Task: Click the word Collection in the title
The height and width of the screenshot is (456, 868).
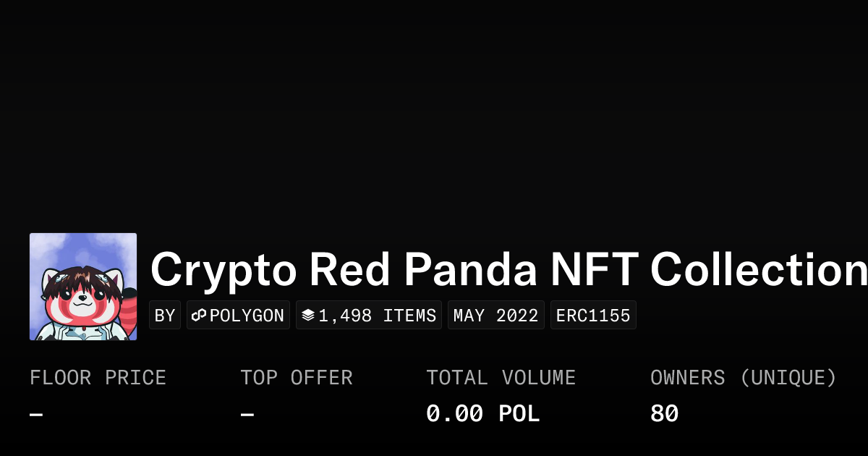Action: click(758, 270)
